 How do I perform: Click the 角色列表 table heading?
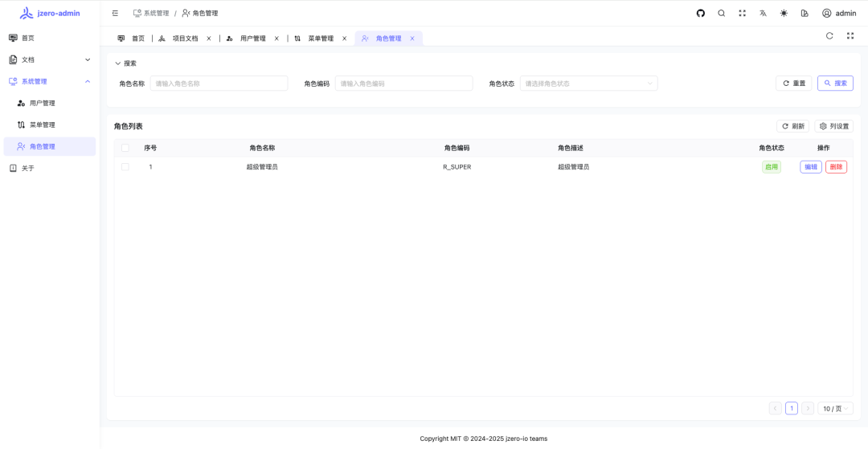[x=128, y=127]
